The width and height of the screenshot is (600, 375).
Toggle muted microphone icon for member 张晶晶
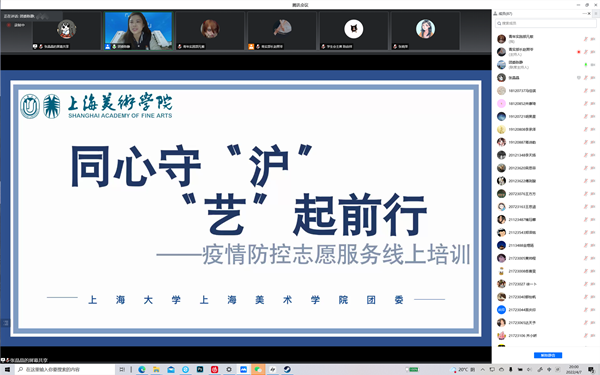click(585, 78)
